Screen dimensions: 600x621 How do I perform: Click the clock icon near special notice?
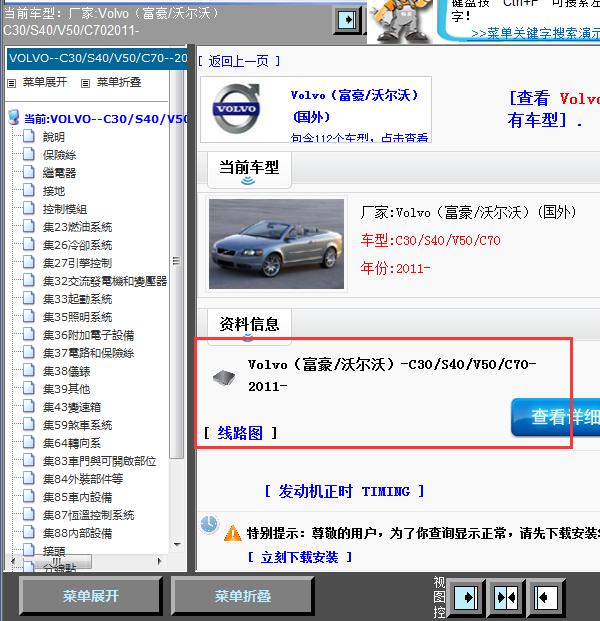point(209,524)
